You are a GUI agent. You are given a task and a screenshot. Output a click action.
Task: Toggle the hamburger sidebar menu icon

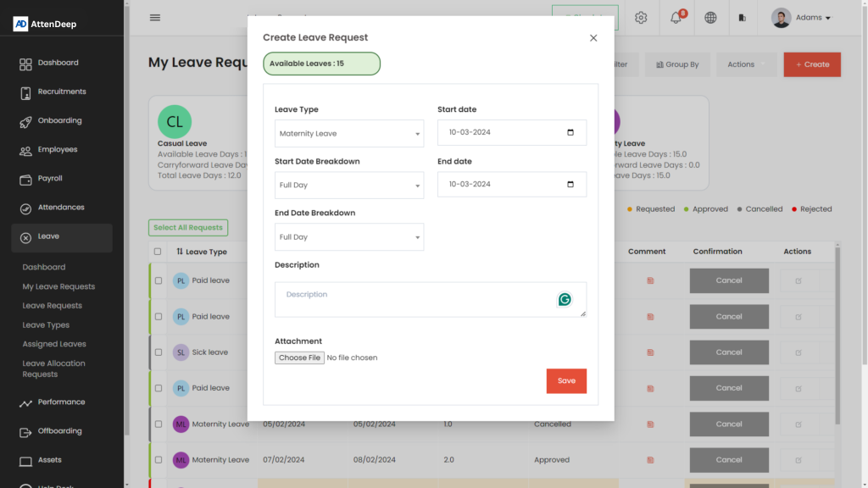pos(154,18)
